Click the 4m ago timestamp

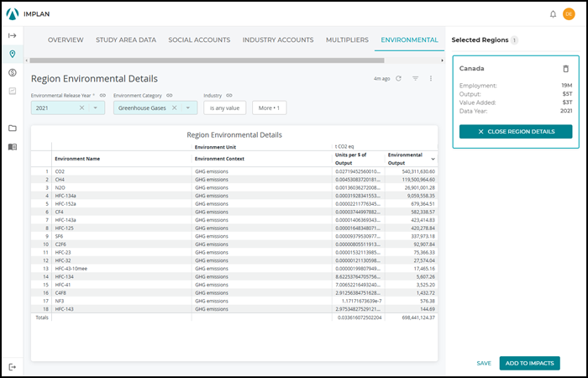tap(381, 79)
